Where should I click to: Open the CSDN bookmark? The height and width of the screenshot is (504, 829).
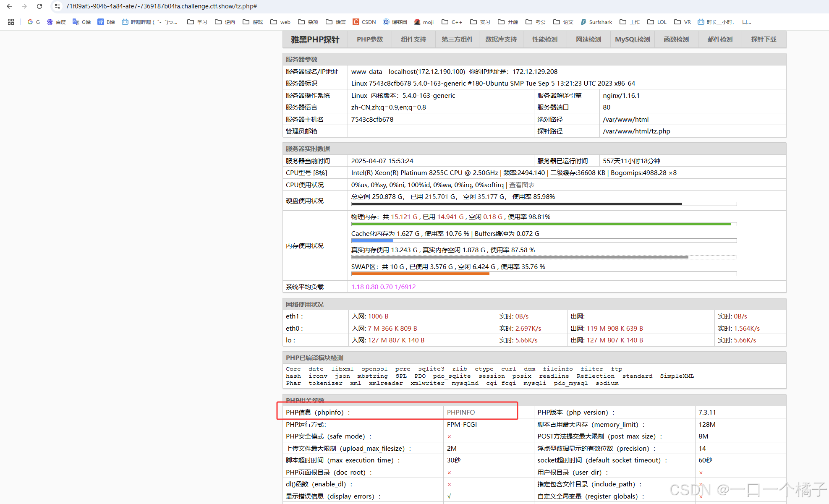[x=364, y=22]
